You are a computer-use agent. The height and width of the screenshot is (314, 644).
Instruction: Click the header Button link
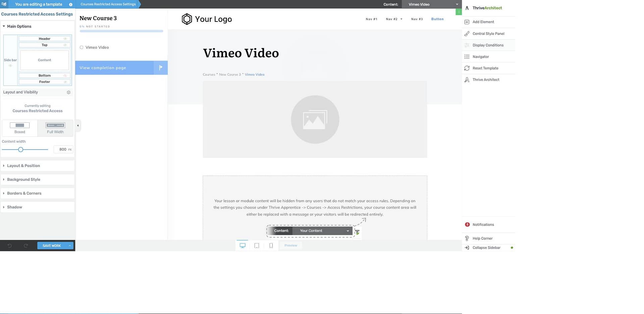tap(437, 19)
